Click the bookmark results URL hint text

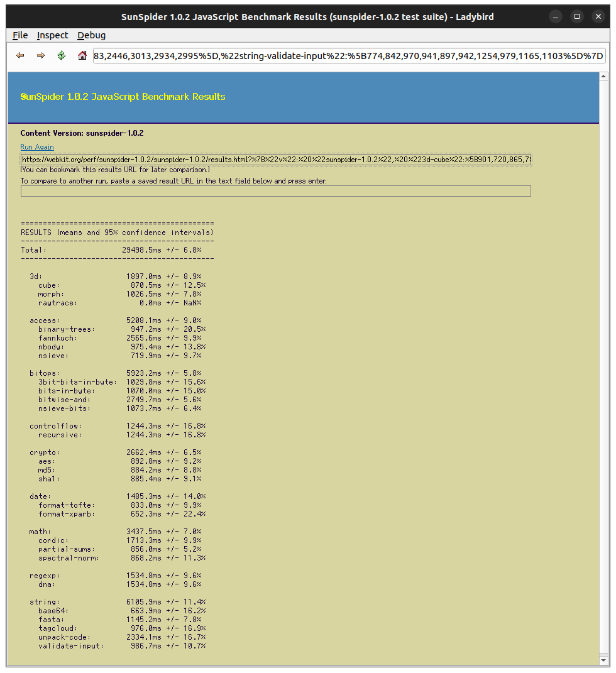click(115, 170)
